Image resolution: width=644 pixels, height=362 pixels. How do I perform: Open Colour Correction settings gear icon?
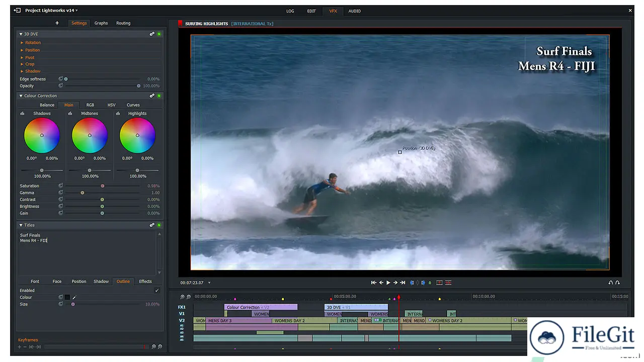pos(152,96)
